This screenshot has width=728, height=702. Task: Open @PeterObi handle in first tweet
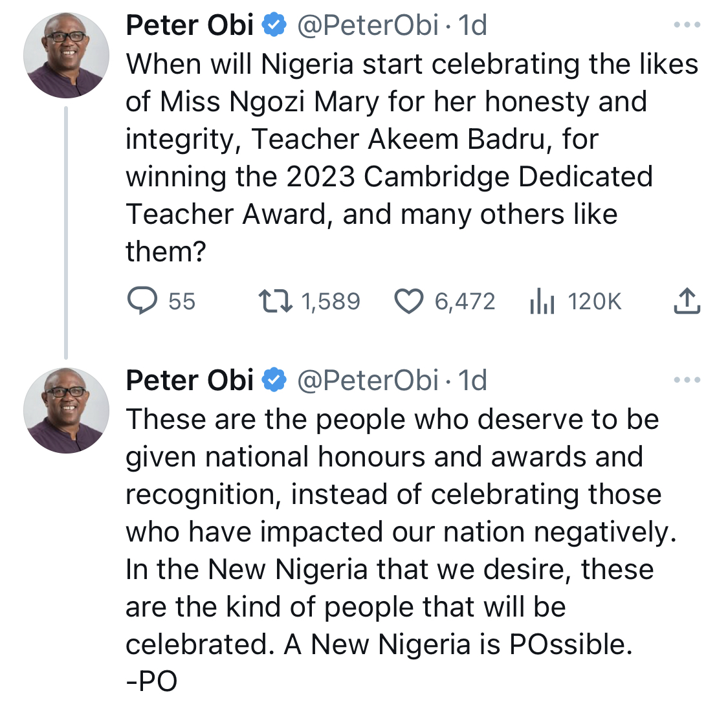368,25
